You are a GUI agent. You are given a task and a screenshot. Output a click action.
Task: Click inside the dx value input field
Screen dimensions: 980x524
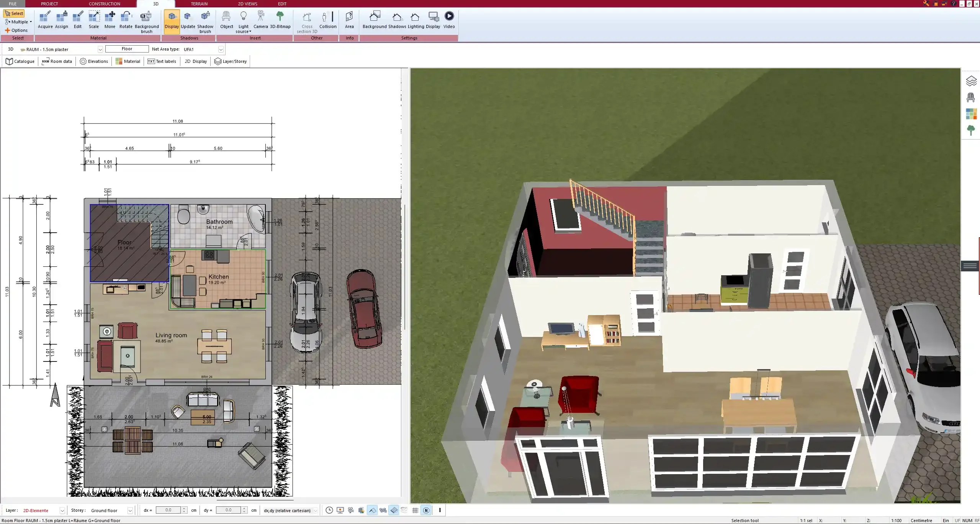tap(169, 510)
